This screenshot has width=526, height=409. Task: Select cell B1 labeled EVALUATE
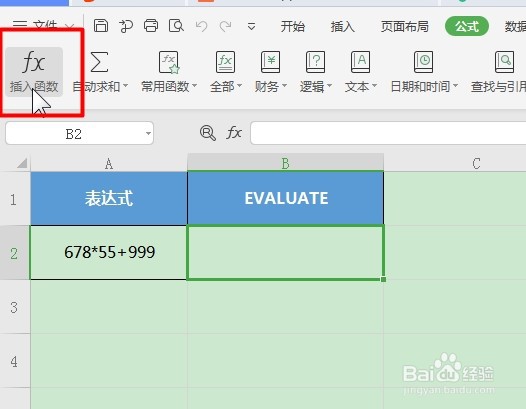click(x=285, y=198)
